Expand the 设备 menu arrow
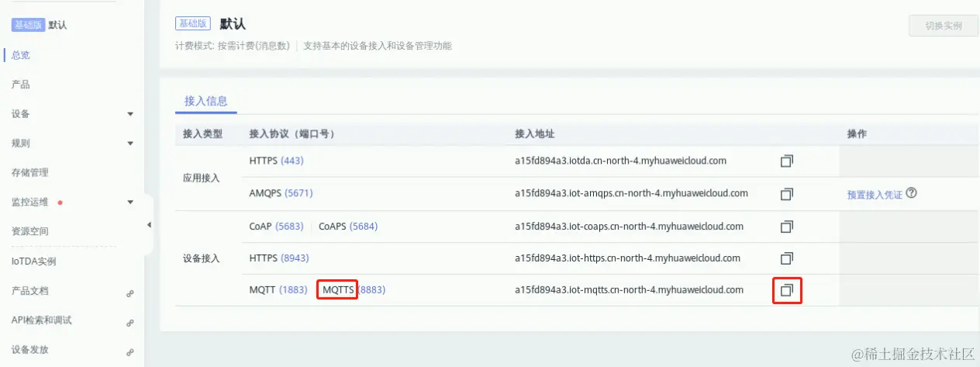This screenshot has width=980, height=367. [x=130, y=114]
